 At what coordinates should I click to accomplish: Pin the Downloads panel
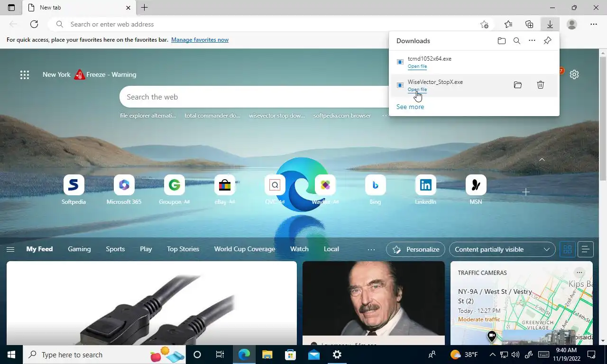(547, 41)
